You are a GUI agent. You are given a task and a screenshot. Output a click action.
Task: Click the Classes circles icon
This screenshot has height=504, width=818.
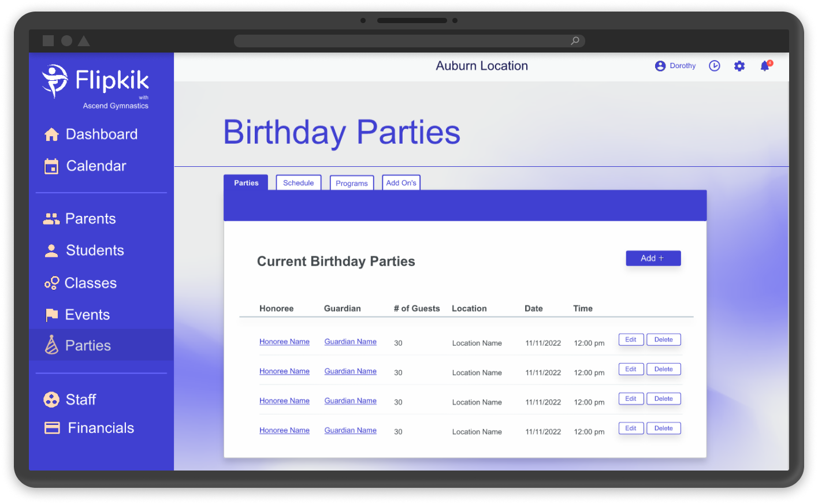(x=51, y=283)
